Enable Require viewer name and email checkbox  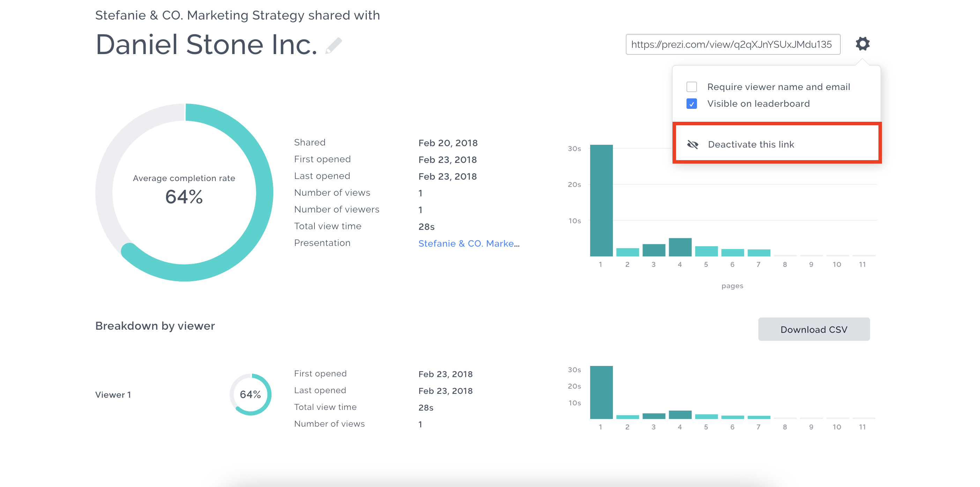tap(691, 87)
